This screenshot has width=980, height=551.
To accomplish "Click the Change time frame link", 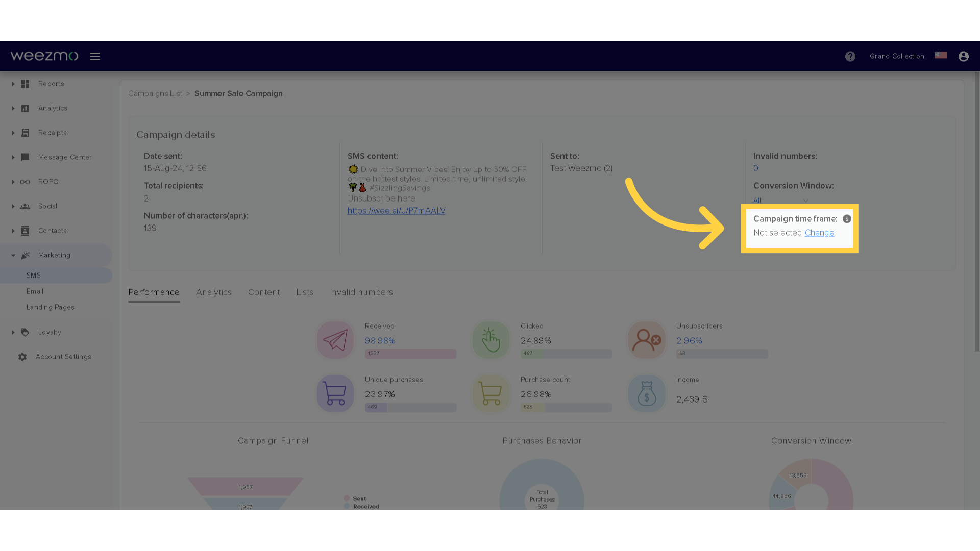I will pos(819,233).
